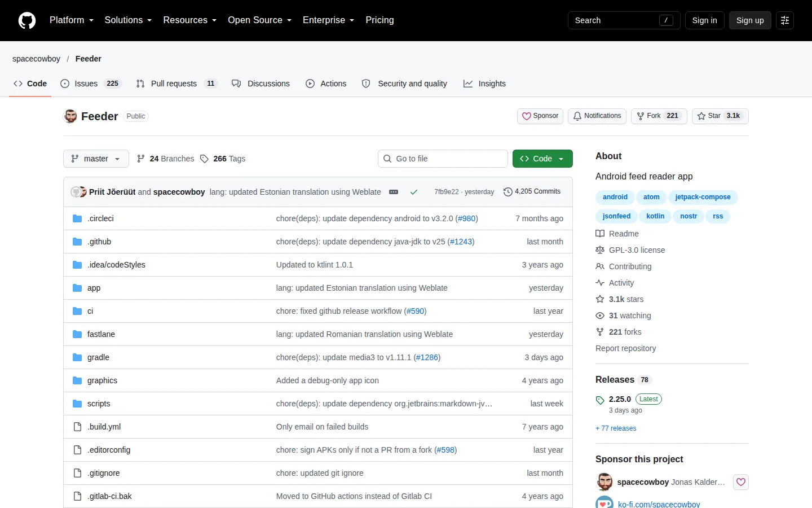The height and width of the screenshot is (508, 812).
Task: Go to the GitHub home logo
Action: coord(27,20)
